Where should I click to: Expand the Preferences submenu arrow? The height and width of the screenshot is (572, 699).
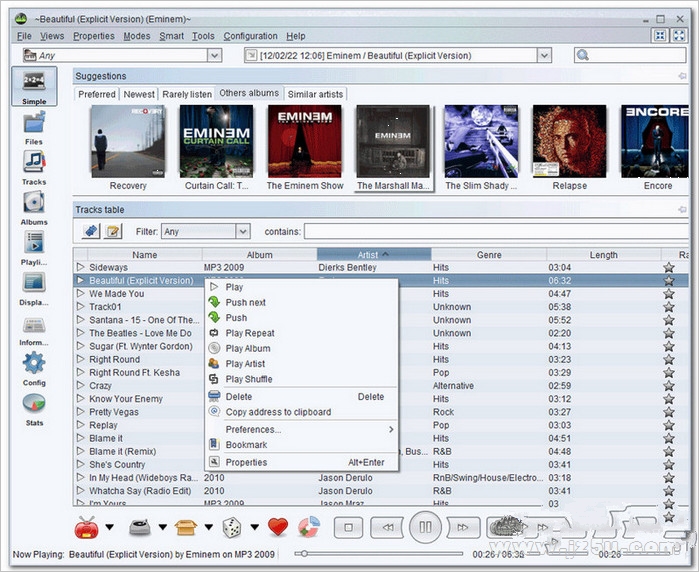point(391,429)
